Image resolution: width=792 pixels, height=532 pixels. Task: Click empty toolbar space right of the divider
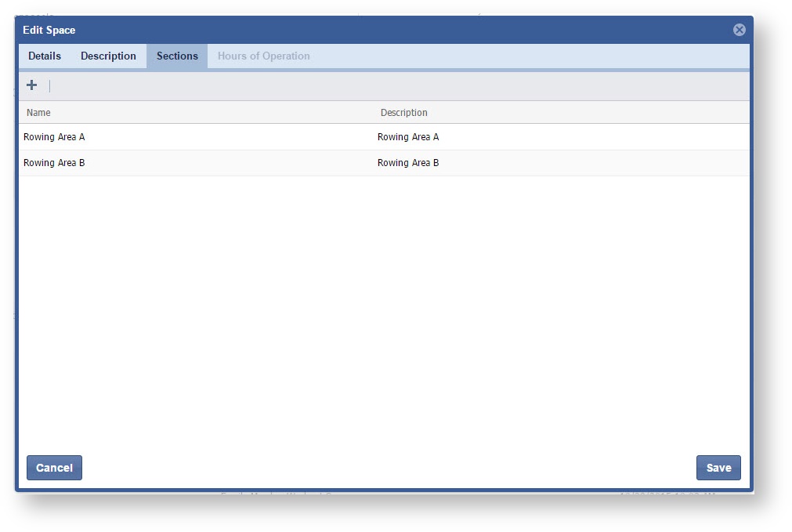392,85
